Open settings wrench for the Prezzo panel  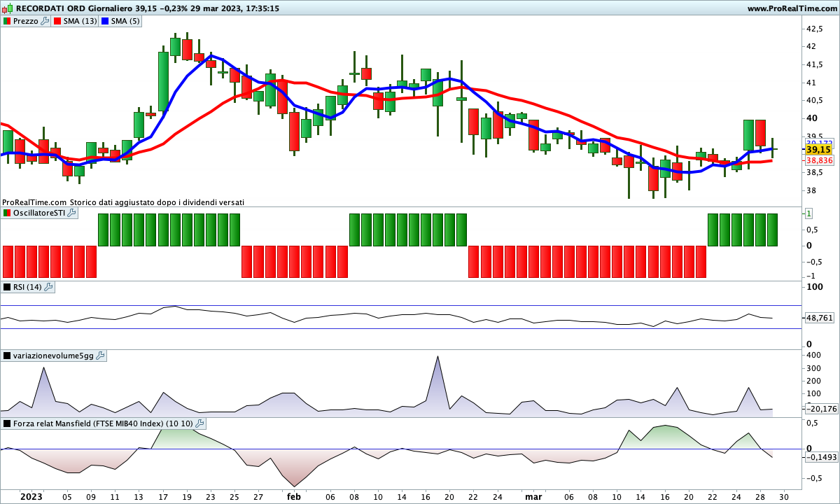45,21
